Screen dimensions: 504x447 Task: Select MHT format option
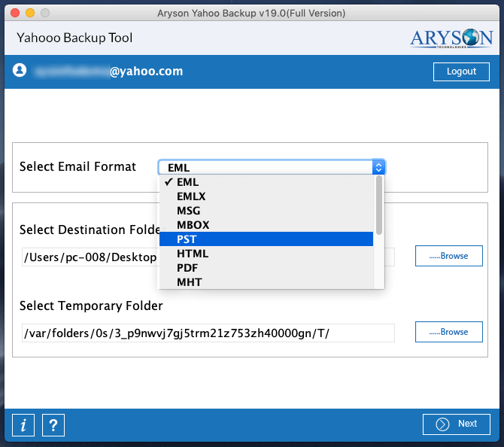266,281
